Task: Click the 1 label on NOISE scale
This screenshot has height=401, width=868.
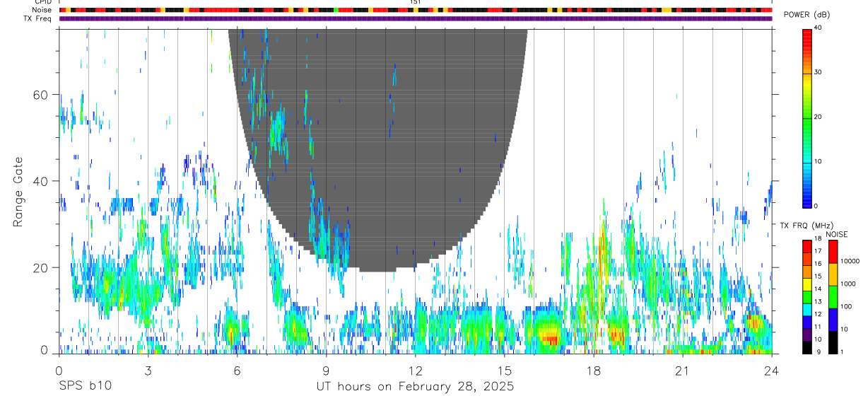Action: pos(842,351)
